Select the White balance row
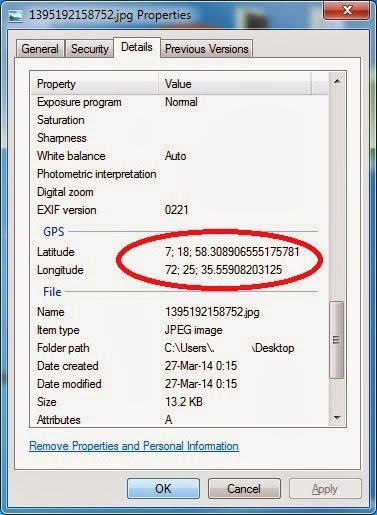 click(180, 156)
